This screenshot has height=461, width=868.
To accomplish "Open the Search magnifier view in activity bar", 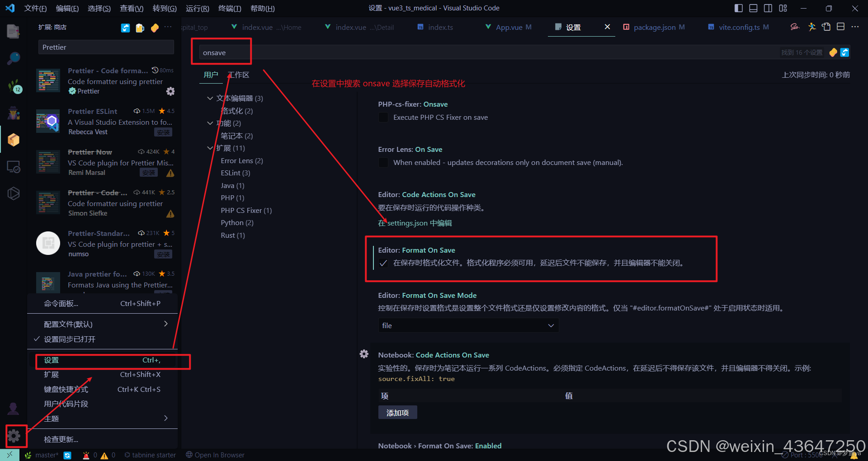I will click(13, 58).
